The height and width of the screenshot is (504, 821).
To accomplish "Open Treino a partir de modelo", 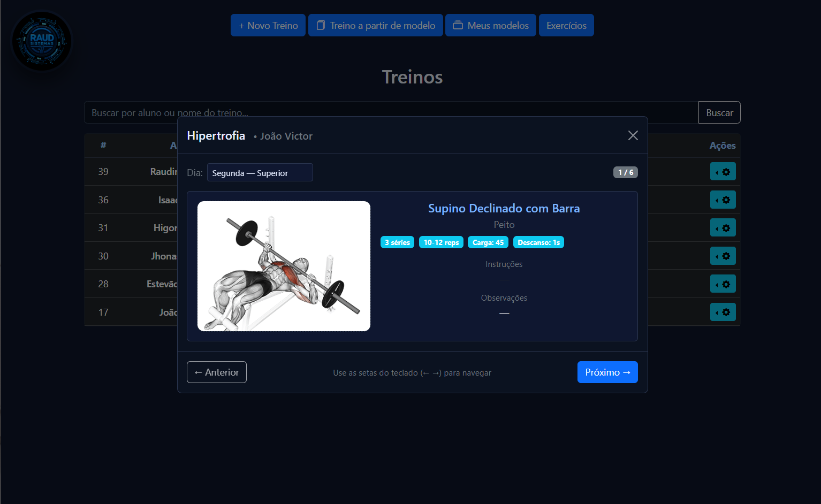I will tap(376, 25).
